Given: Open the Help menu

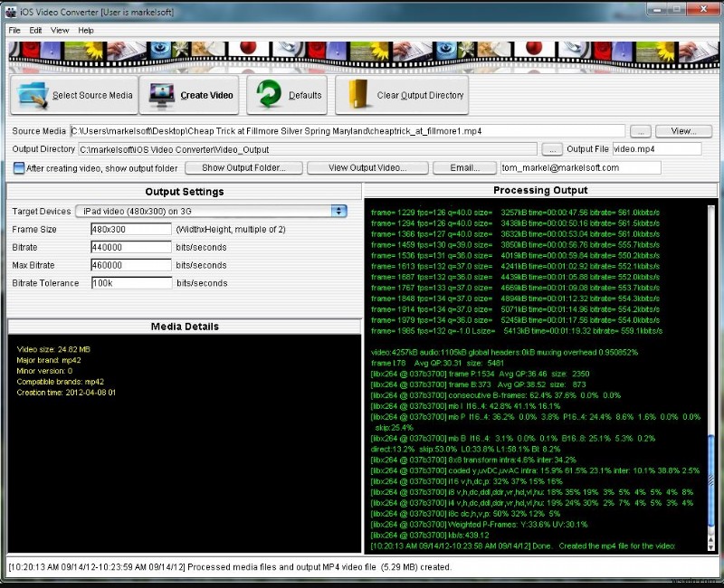Looking at the screenshot, I should (86, 30).
